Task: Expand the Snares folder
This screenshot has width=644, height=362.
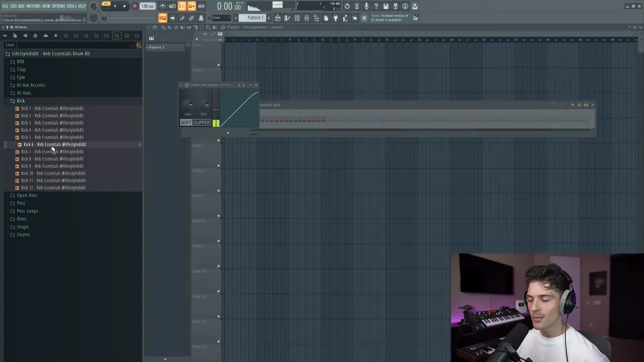Action: click(23, 235)
